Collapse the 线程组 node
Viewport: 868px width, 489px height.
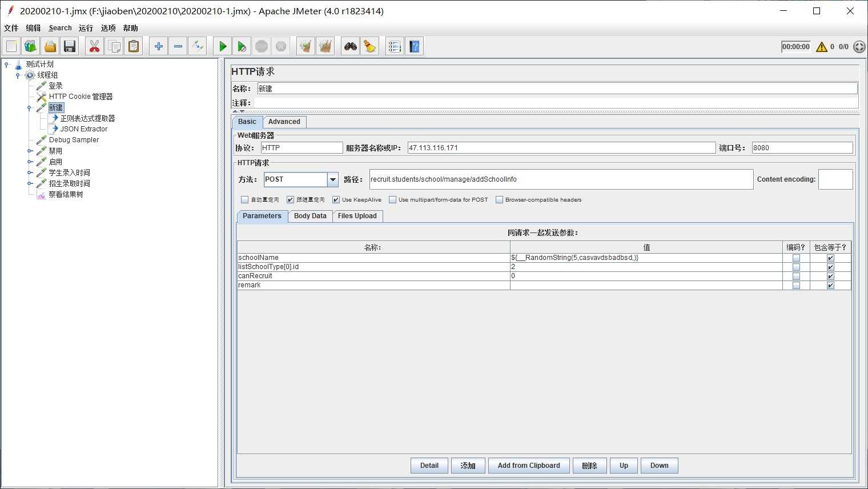(18, 75)
